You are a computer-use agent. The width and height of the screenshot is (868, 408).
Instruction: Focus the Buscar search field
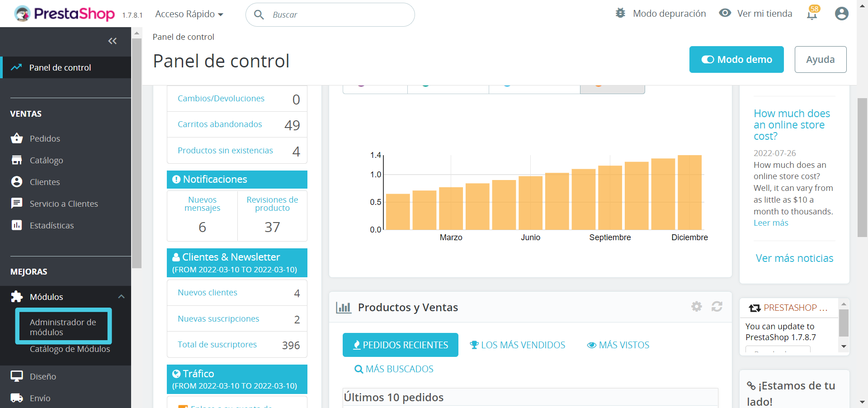(330, 15)
